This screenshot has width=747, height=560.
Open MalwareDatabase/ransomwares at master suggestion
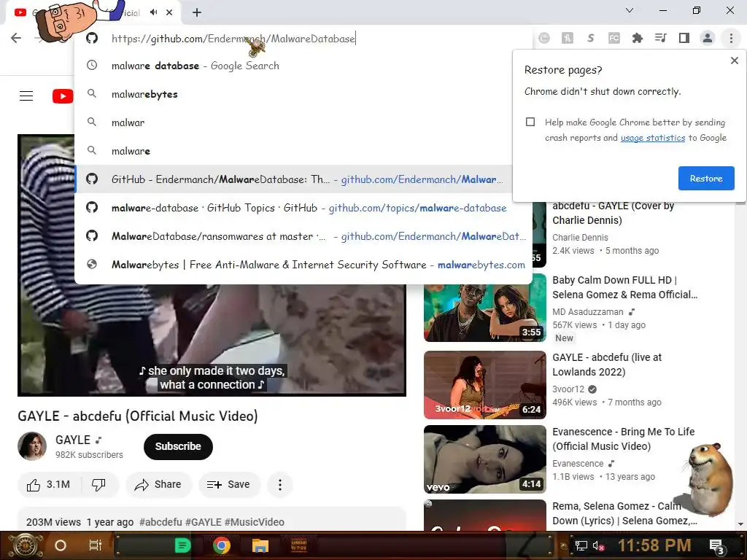303,236
